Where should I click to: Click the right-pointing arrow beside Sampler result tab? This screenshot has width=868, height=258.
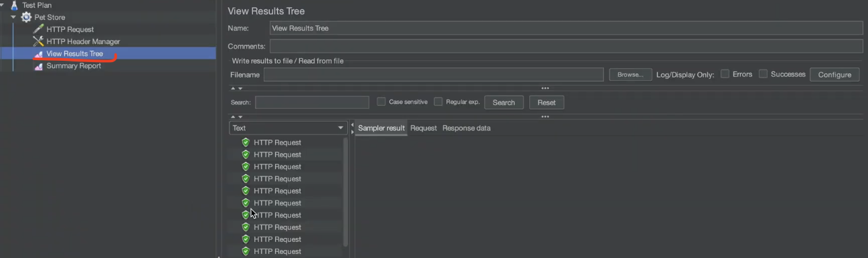352,132
